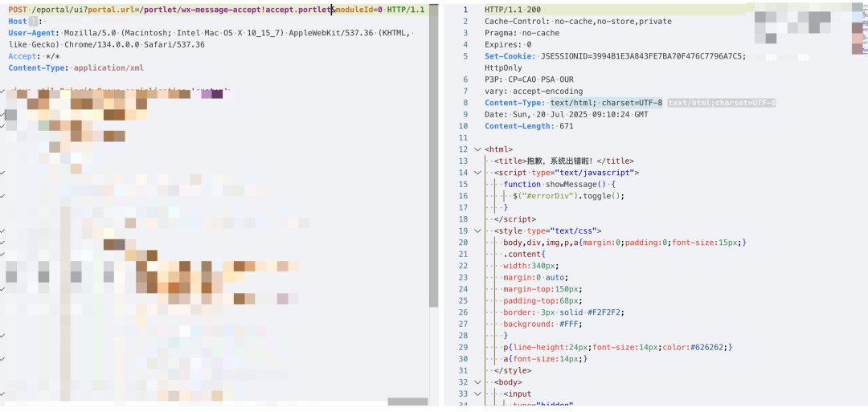Click response line number 1

(465, 10)
